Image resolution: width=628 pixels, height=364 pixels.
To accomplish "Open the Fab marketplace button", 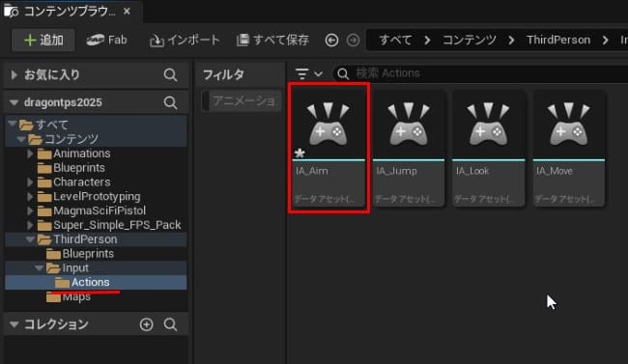I will 106,40.
